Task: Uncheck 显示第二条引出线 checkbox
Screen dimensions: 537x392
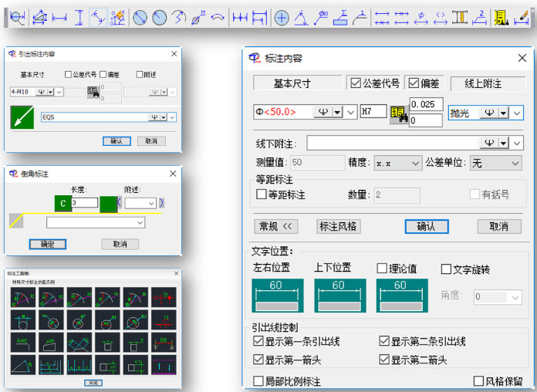Action: 384,342
